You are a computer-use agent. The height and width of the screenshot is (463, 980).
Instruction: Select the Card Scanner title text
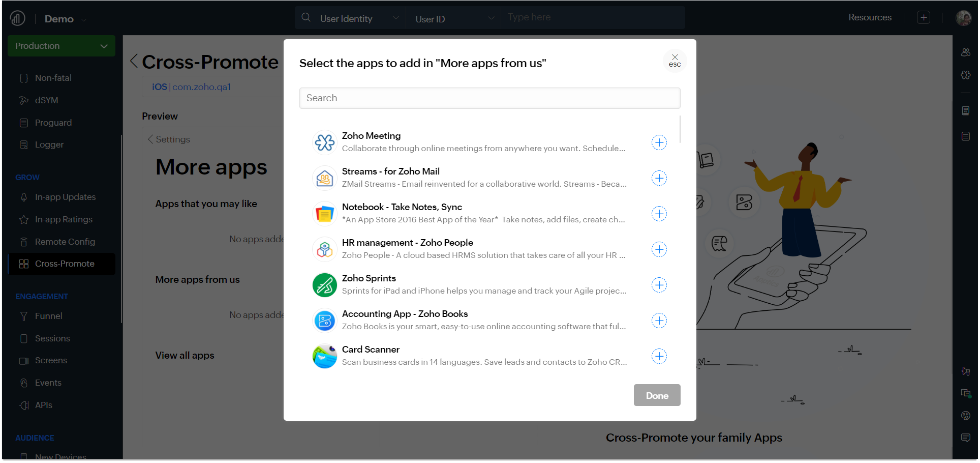[x=371, y=350]
